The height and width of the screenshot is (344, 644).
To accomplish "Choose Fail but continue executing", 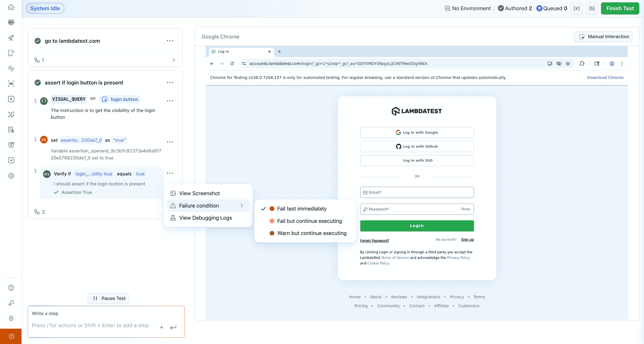I will [309, 221].
